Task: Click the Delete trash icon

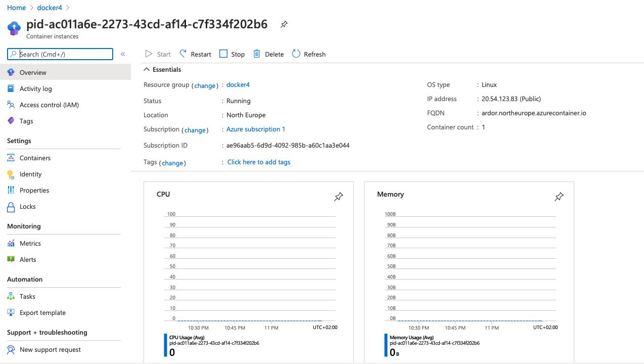Action: click(257, 54)
